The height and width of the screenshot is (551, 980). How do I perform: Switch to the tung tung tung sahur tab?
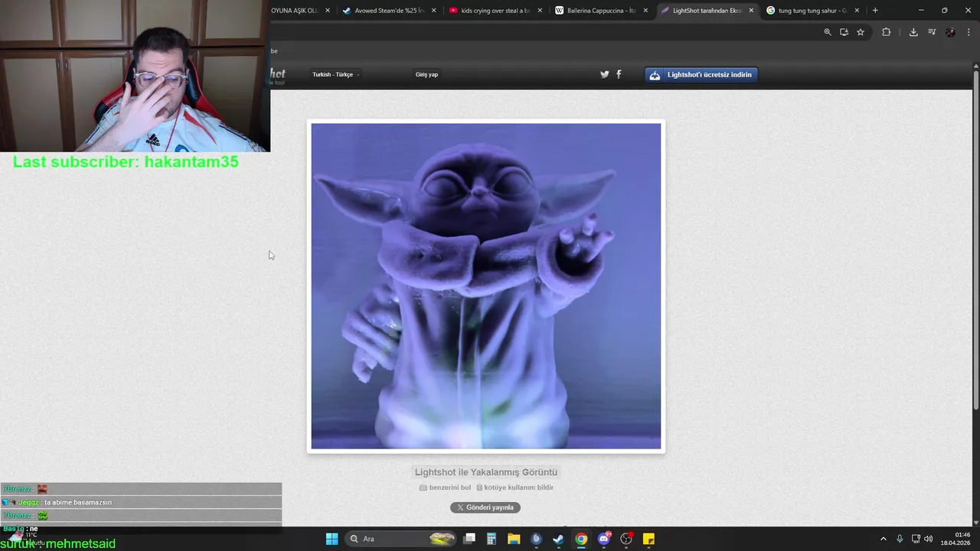[x=812, y=11]
